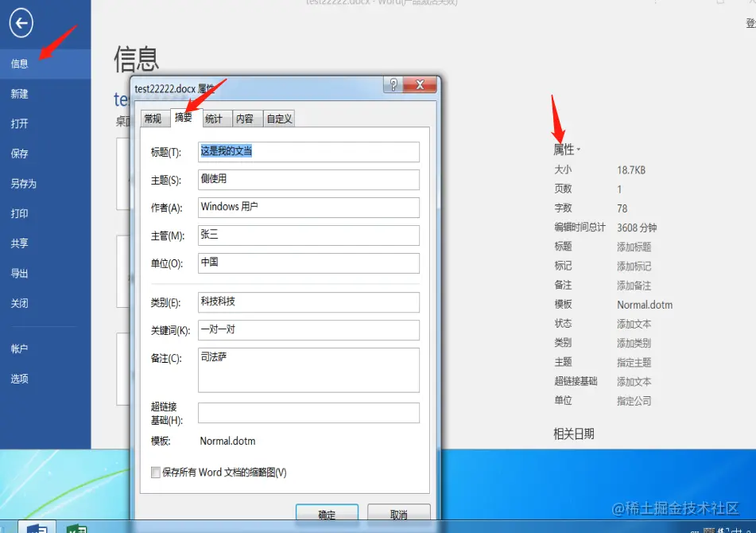
Task: Switch to the 自定义 tab
Action: pos(279,119)
